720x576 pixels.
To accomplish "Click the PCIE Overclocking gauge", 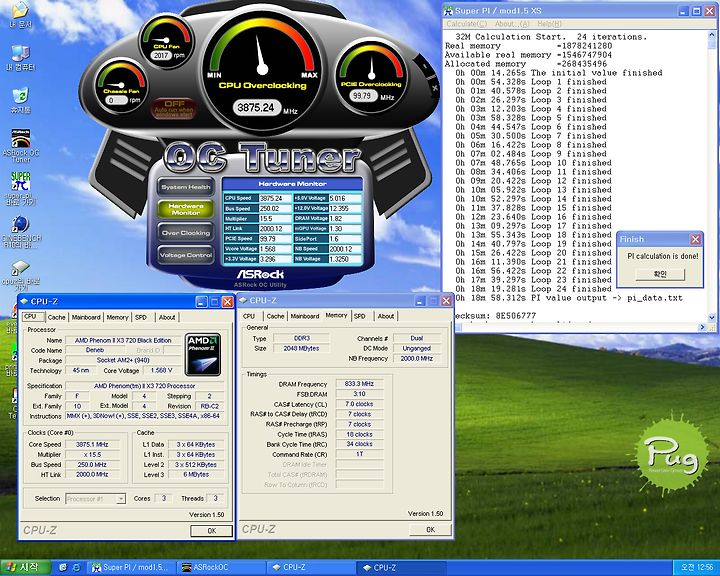I will (x=371, y=76).
